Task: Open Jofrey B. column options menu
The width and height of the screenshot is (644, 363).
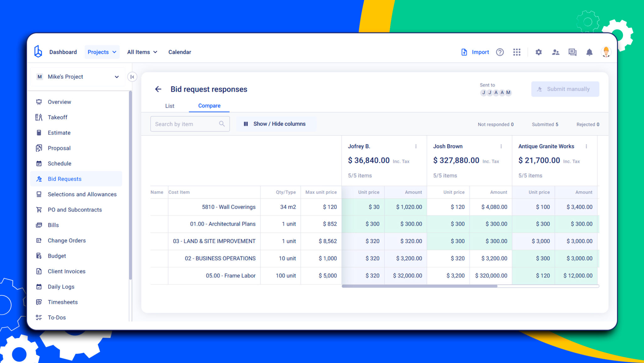Action: click(416, 146)
